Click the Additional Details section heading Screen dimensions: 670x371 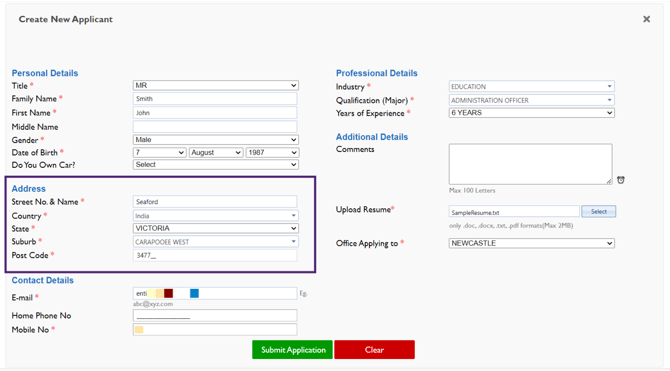click(x=372, y=137)
